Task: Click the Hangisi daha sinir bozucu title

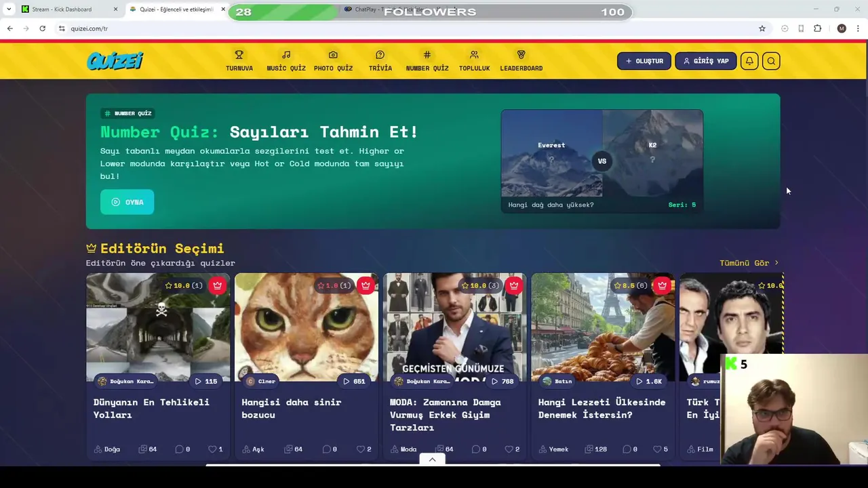Action: (292, 408)
